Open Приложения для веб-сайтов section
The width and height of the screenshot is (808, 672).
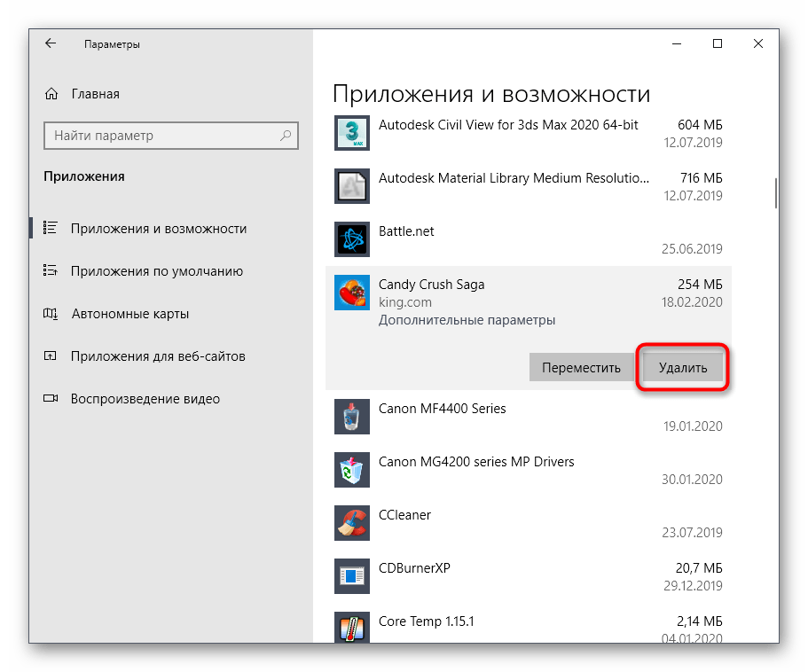pos(158,356)
